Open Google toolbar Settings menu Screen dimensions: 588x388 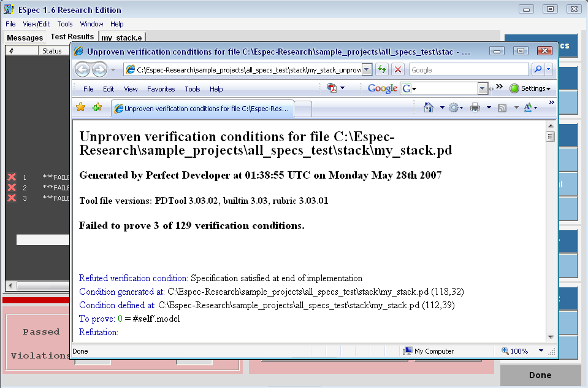(x=530, y=88)
